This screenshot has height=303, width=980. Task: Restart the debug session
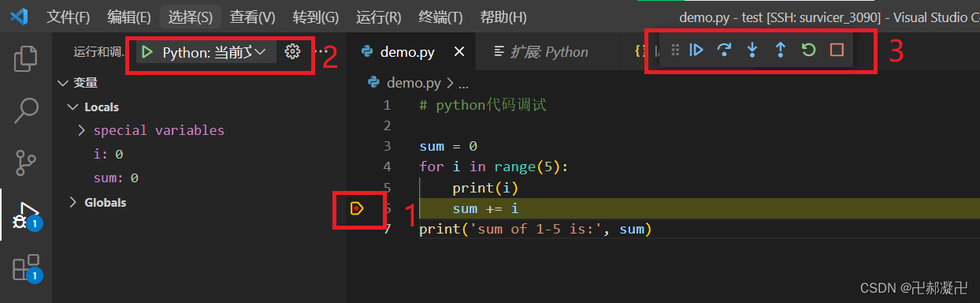[808, 50]
